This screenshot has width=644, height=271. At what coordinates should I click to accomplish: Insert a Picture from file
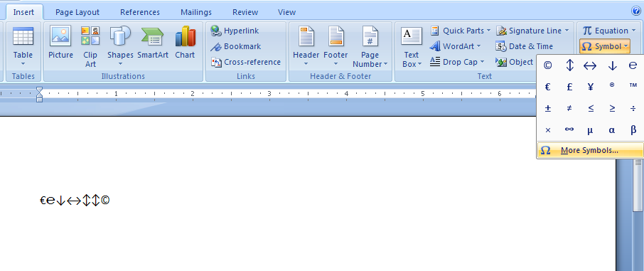tap(60, 43)
